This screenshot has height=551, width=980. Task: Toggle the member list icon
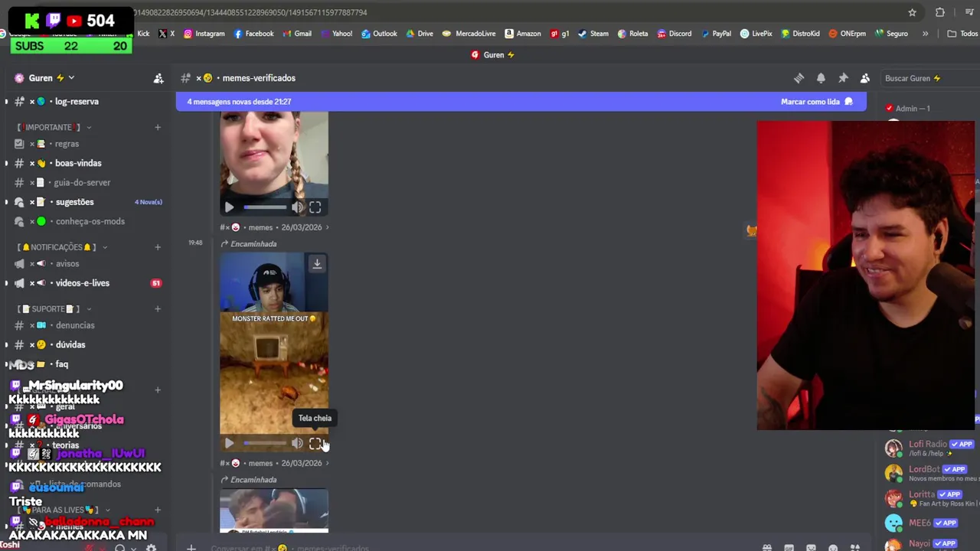click(x=865, y=78)
